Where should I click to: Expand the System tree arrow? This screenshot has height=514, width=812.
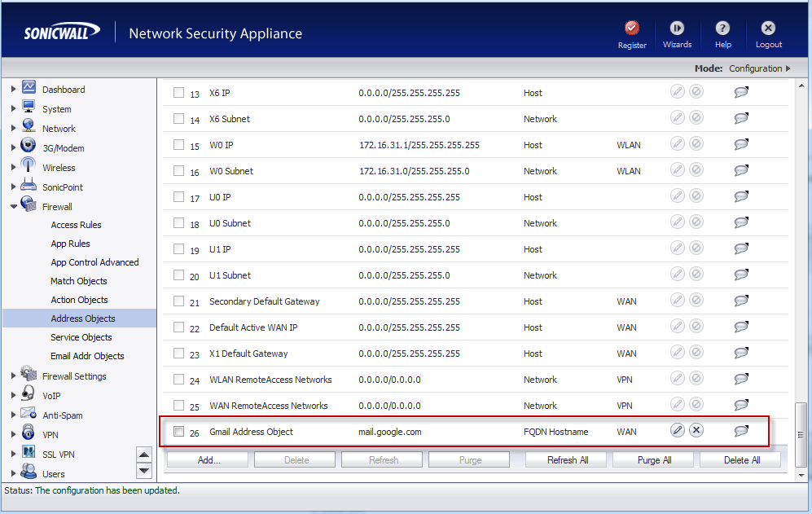(x=14, y=109)
